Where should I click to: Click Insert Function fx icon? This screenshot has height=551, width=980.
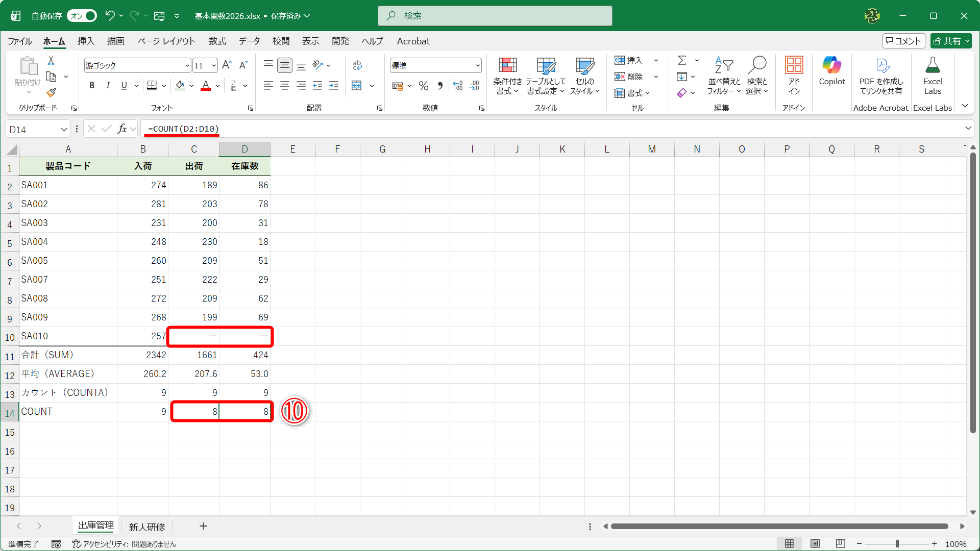click(x=122, y=129)
